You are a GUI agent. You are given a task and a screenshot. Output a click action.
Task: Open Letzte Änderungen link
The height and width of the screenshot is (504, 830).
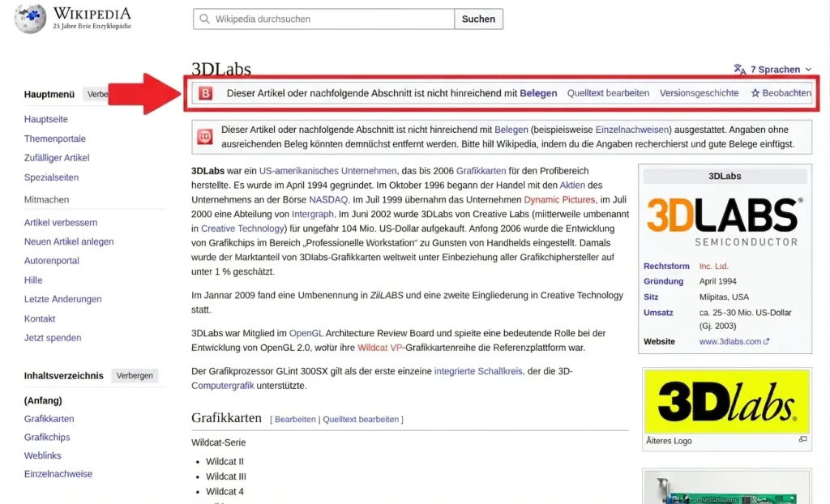pyautogui.click(x=62, y=299)
